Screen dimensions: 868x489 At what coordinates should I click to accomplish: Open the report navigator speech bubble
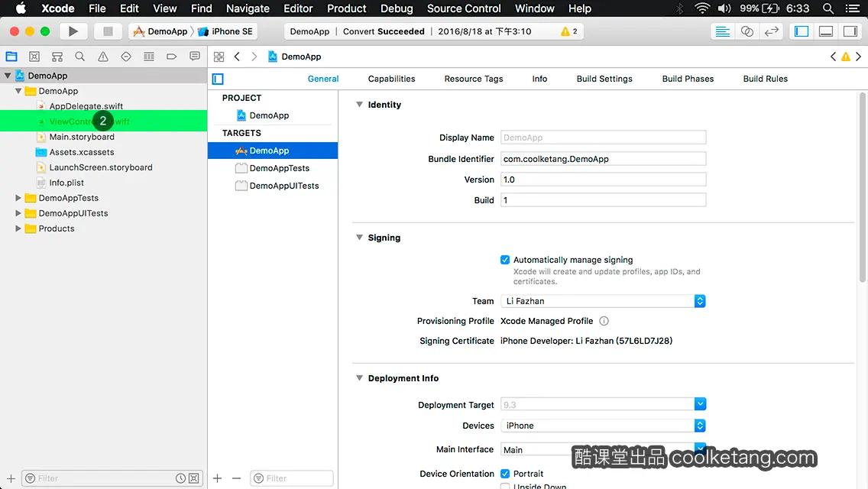pos(194,57)
